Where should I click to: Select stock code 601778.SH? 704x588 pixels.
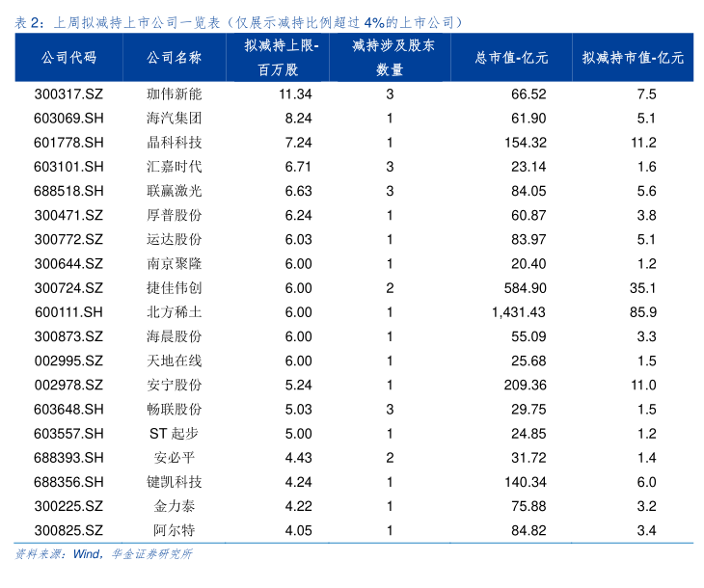(68, 143)
